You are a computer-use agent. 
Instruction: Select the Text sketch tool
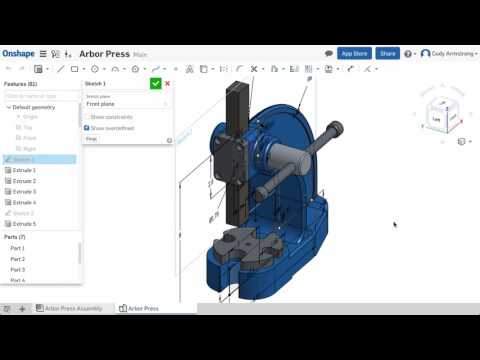click(x=189, y=69)
